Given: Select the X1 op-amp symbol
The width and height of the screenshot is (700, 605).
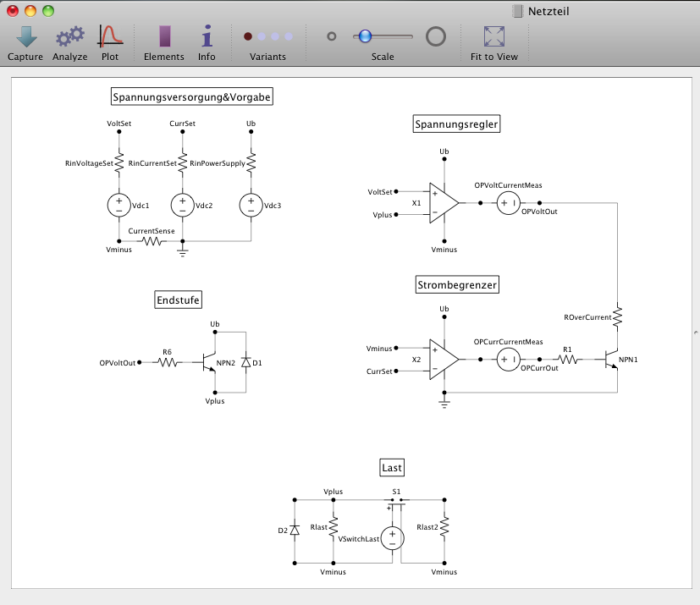Looking at the screenshot, I should coord(443,204).
